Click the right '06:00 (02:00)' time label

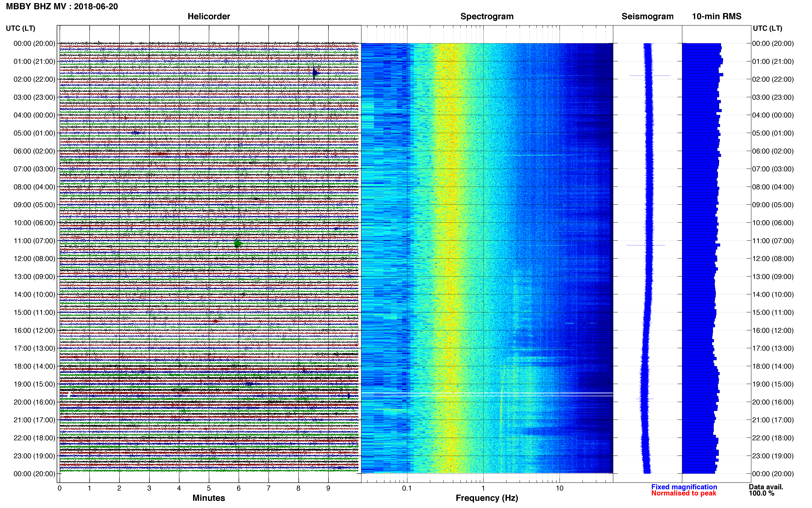773,151
